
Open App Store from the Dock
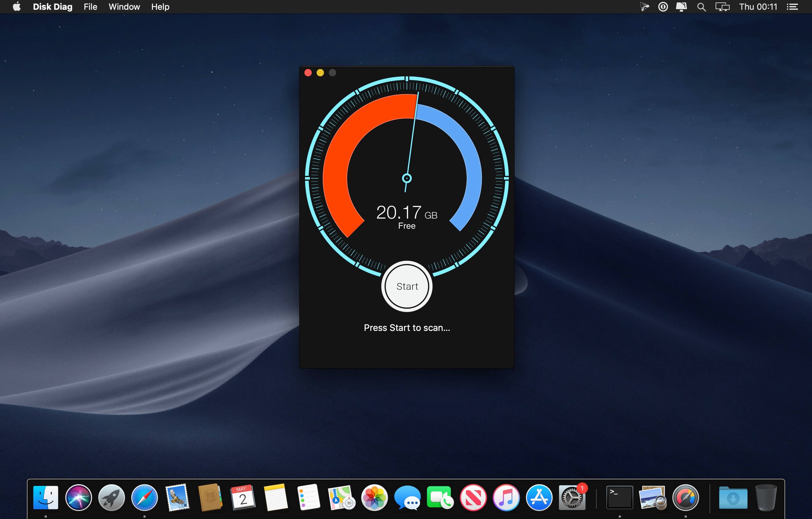539,497
